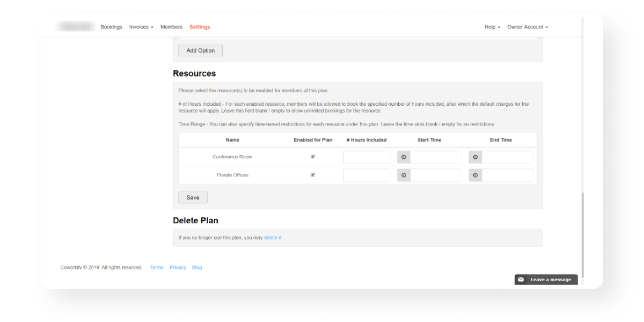
Task: Click the Add Option button
Action: (x=200, y=50)
